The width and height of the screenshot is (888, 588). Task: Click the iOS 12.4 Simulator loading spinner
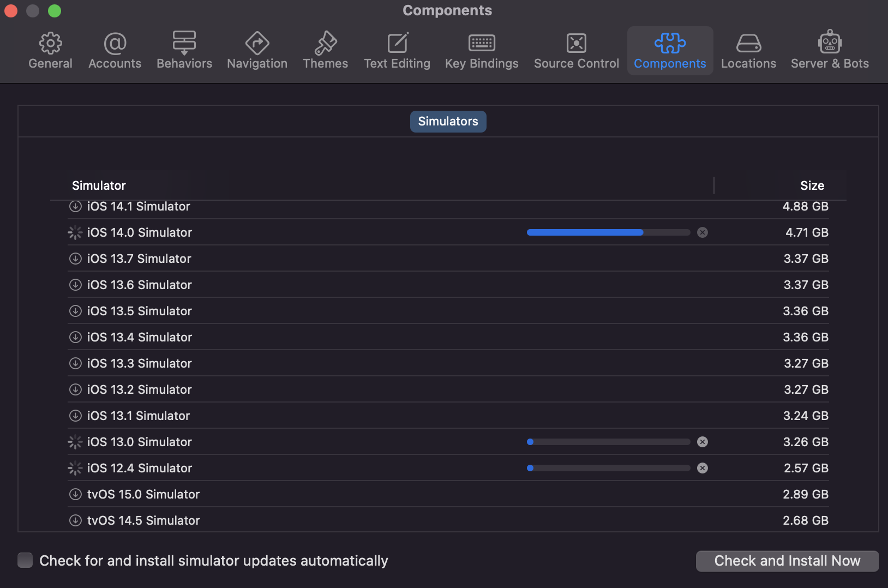[x=75, y=468]
